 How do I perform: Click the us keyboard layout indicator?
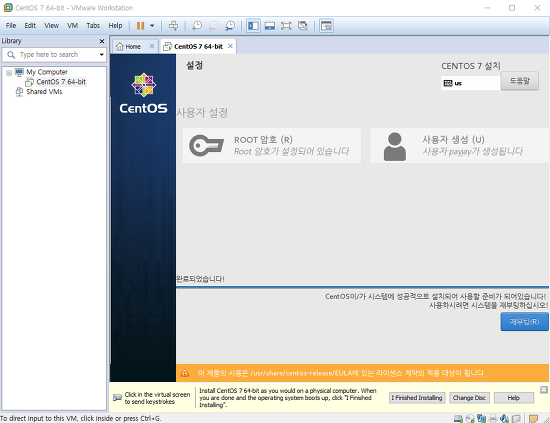click(x=470, y=83)
